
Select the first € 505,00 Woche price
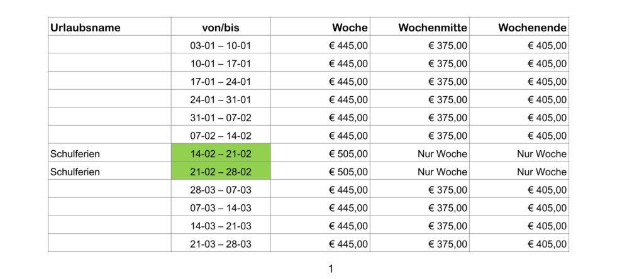[348, 154]
